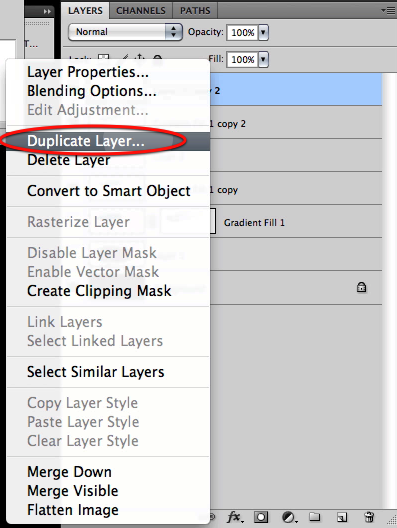Open the Normal blend mode dropdown

pos(125,32)
